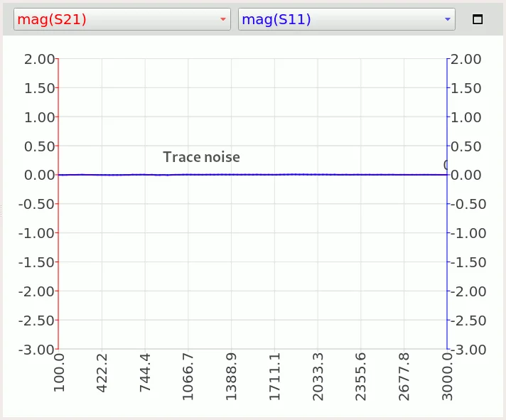Click the left axis -1.50 value
This screenshot has width=506, height=420.
[36, 262]
